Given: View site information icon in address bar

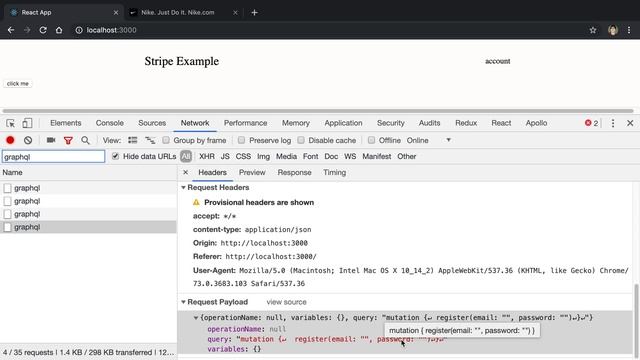Looking at the screenshot, I should coord(79,30).
